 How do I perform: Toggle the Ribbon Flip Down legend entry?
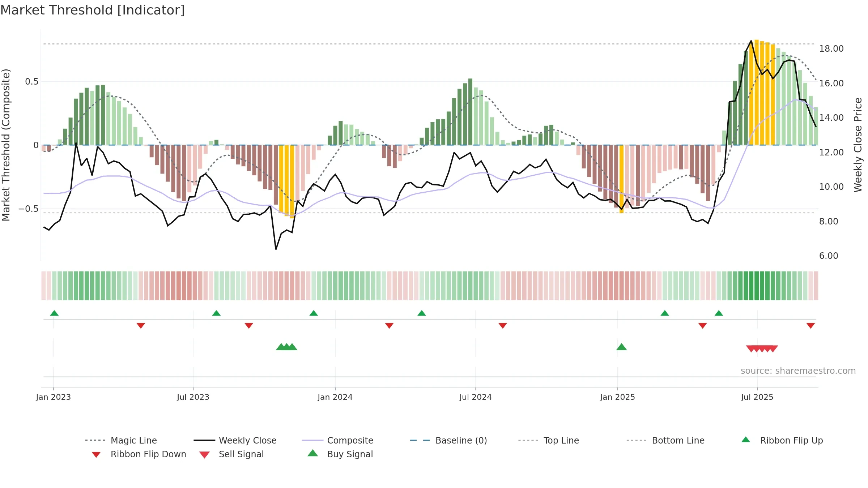tap(139, 454)
